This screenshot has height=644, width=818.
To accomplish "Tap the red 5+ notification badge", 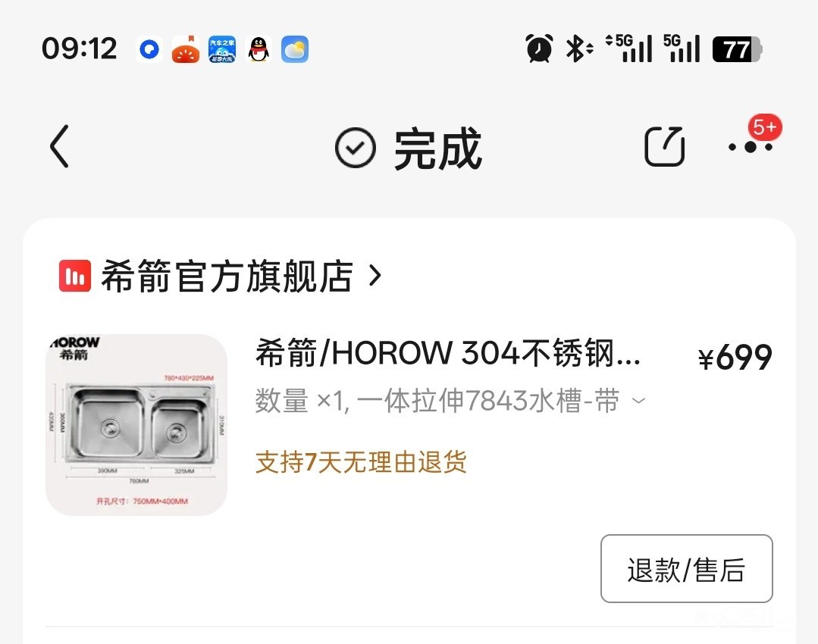I will coord(765,127).
